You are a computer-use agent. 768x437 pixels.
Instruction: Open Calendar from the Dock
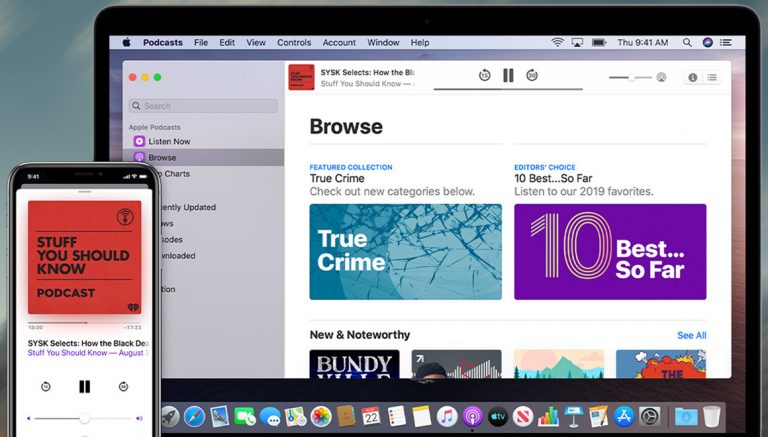click(371, 417)
